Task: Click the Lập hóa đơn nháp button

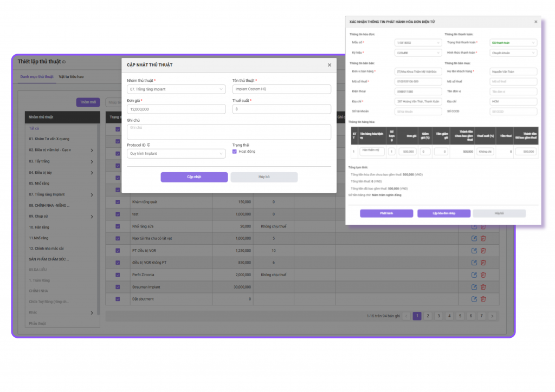Action: [x=443, y=213]
